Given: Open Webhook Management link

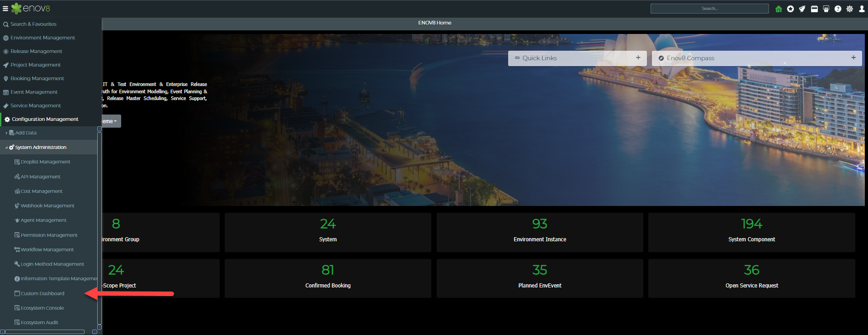Looking at the screenshot, I should [x=47, y=206].
